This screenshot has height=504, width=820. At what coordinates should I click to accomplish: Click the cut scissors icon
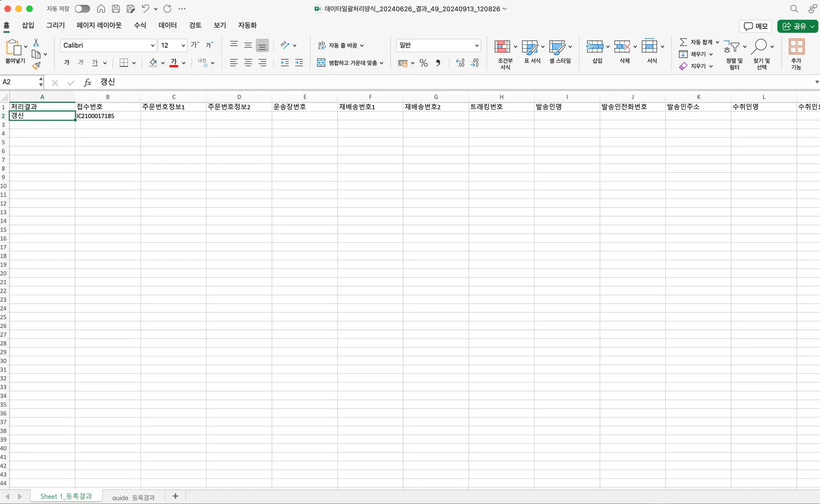(36, 42)
